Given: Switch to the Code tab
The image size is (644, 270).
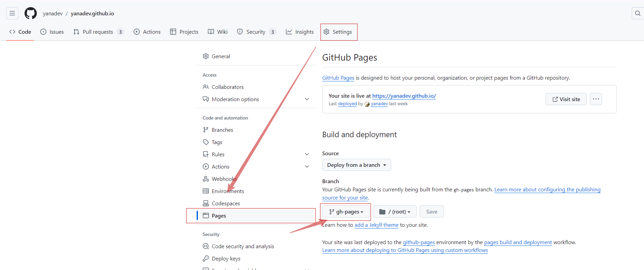Looking at the screenshot, I should click(20, 32).
